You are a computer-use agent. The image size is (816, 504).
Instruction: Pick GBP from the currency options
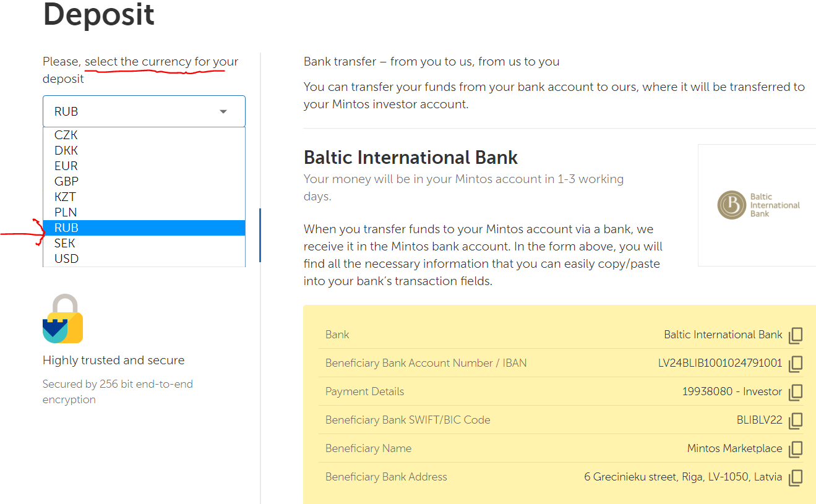click(x=66, y=181)
